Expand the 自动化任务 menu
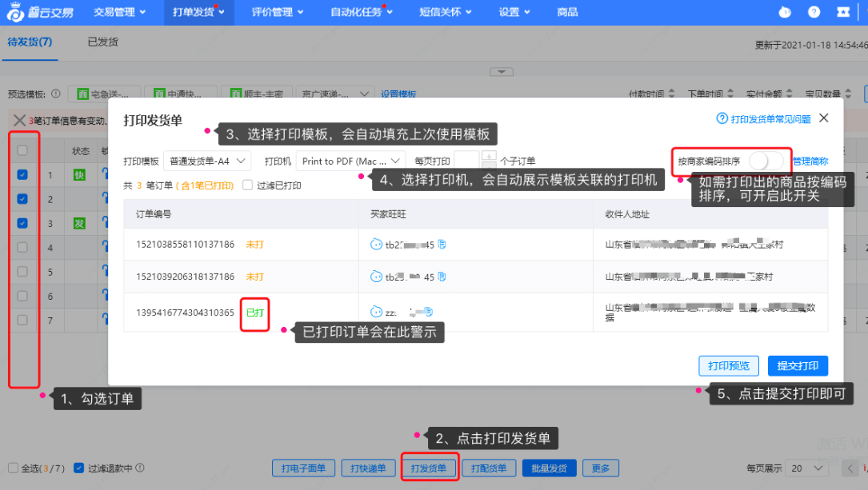The width and height of the screenshot is (868, 490). [x=361, y=12]
